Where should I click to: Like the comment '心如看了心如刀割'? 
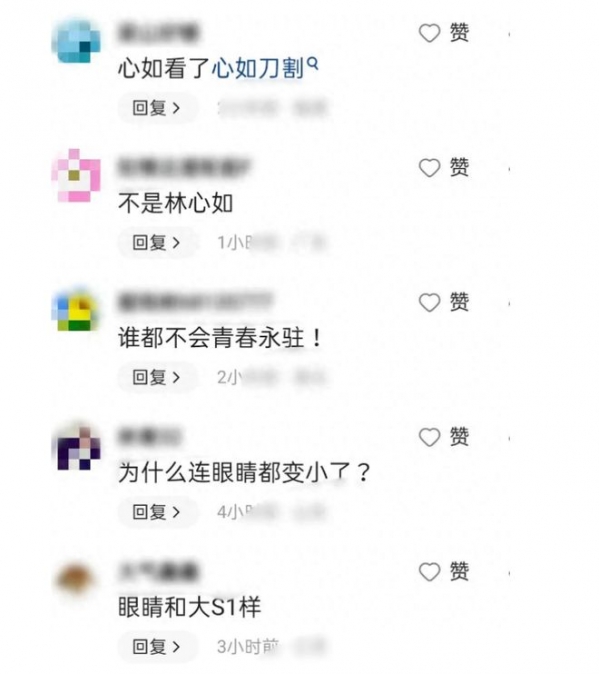pos(429,33)
